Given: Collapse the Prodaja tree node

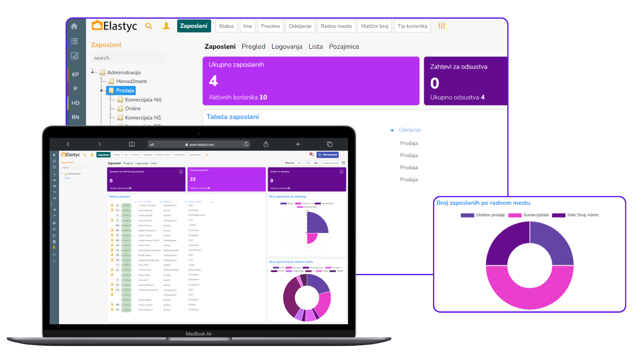Looking at the screenshot, I should (101, 90).
